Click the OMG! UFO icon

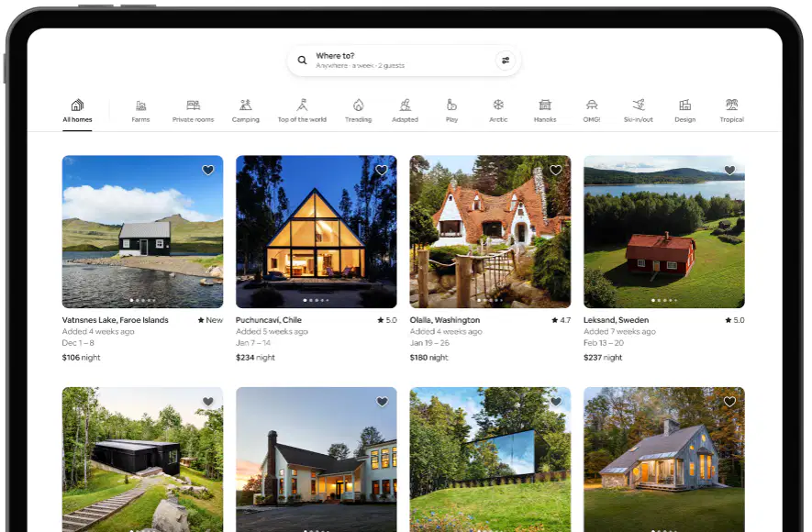(592, 105)
